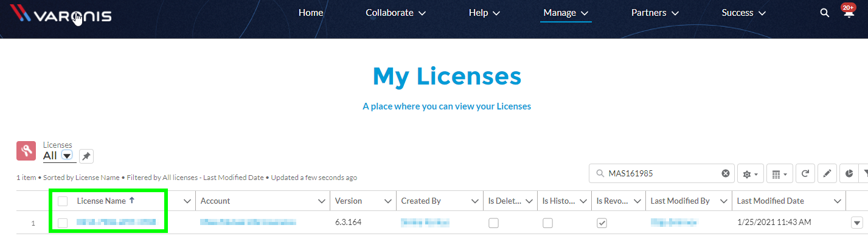Clear the MAS161985 search text
Image resolution: width=868 pixels, height=239 pixels.
725,173
